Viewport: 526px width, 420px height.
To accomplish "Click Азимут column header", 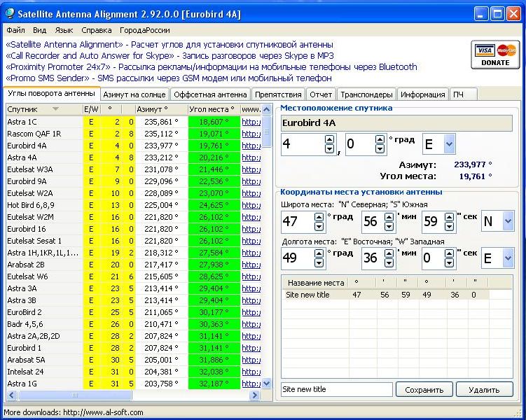I will click(161, 109).
